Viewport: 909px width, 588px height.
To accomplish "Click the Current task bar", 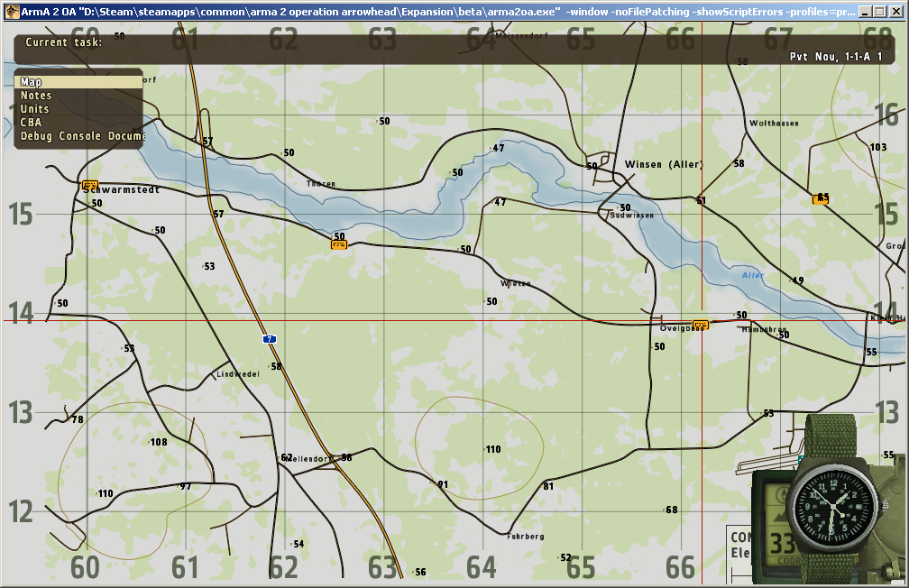I will (x=454, y=49).
